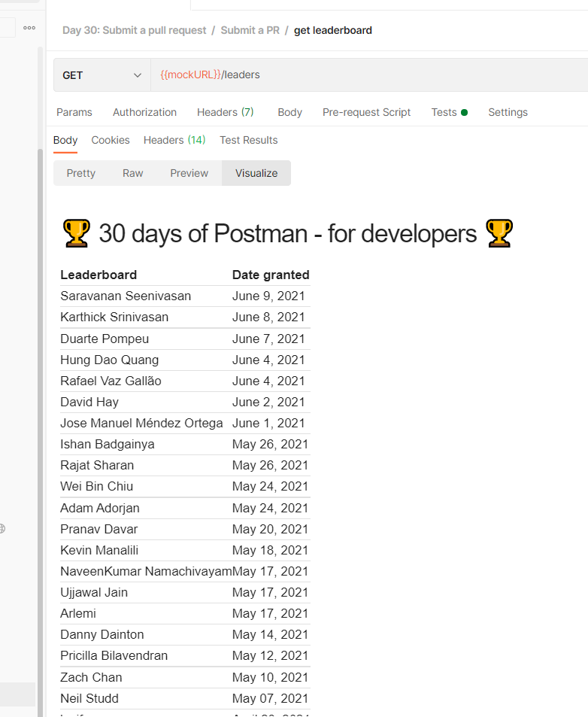
Task: Click the 'May 14, 2021' date cell
Action: 271,635
